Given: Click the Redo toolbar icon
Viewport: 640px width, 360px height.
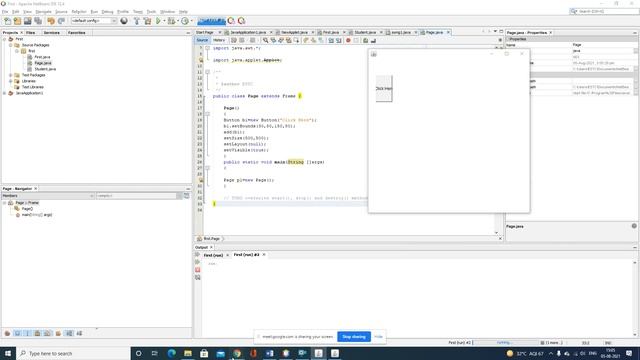Looking at the screenshot, I should (61, 21).
